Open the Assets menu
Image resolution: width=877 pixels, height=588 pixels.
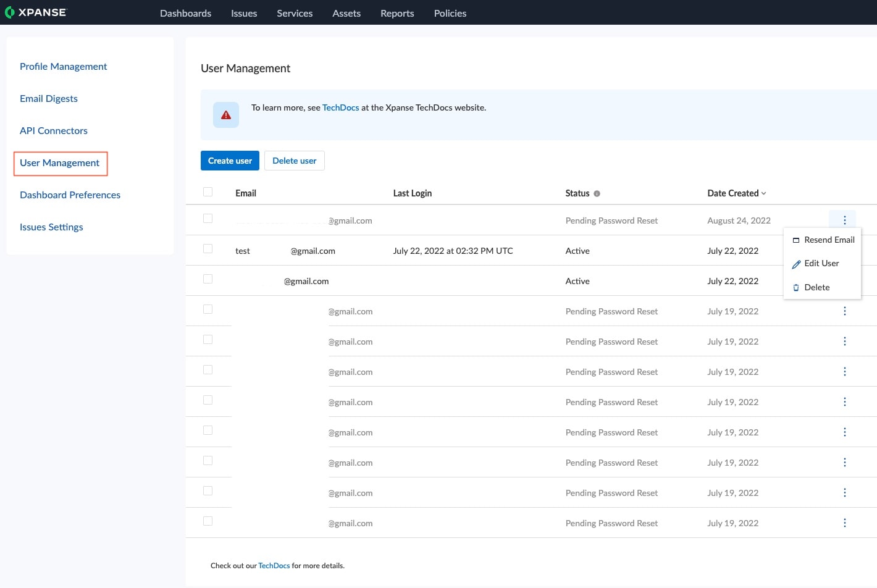pos(346,13)
